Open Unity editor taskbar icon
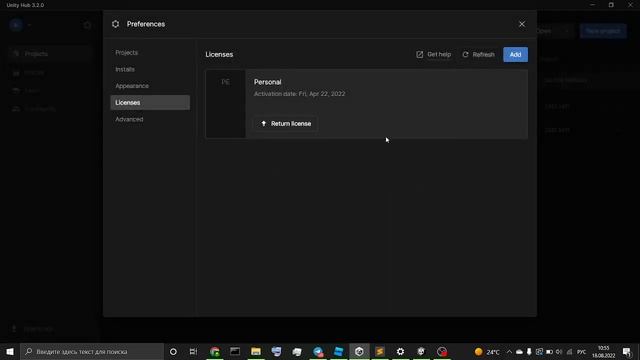640x360 pixels. click(x=421, y=351)
